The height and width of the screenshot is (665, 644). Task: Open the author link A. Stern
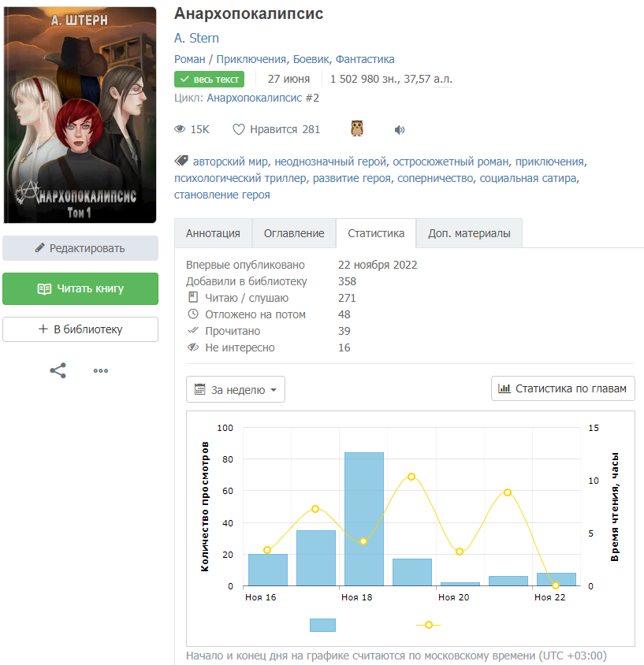coord(196,39)
